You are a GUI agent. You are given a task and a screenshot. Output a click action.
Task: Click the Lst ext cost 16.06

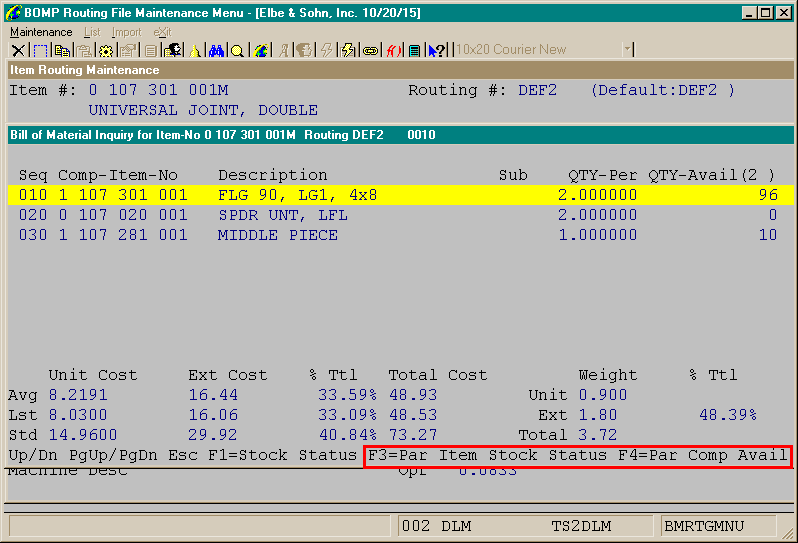click(213, 415)
